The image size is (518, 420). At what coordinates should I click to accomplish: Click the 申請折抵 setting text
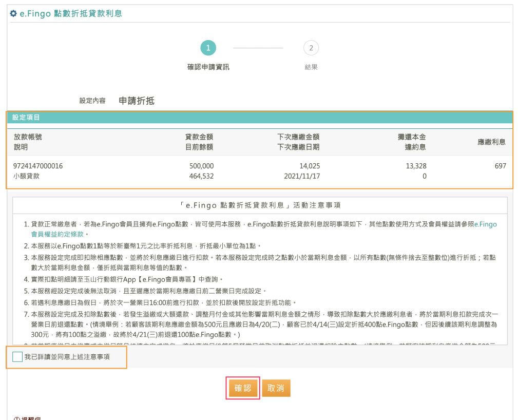137,101
